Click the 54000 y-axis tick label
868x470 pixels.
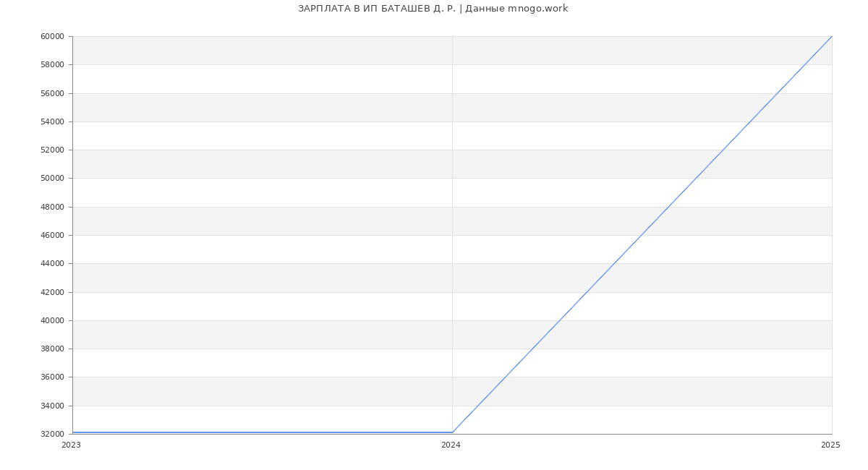click(x=53, y=121)
